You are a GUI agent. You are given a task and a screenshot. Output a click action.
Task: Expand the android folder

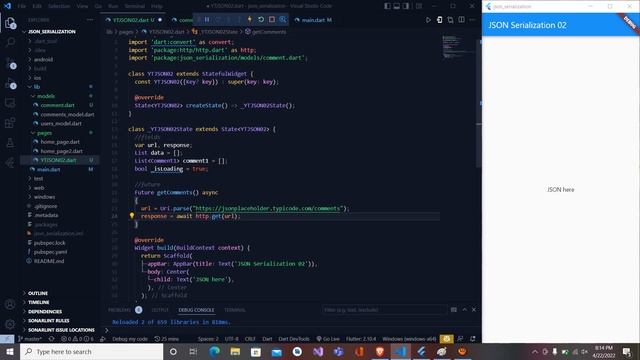(44, 59)
